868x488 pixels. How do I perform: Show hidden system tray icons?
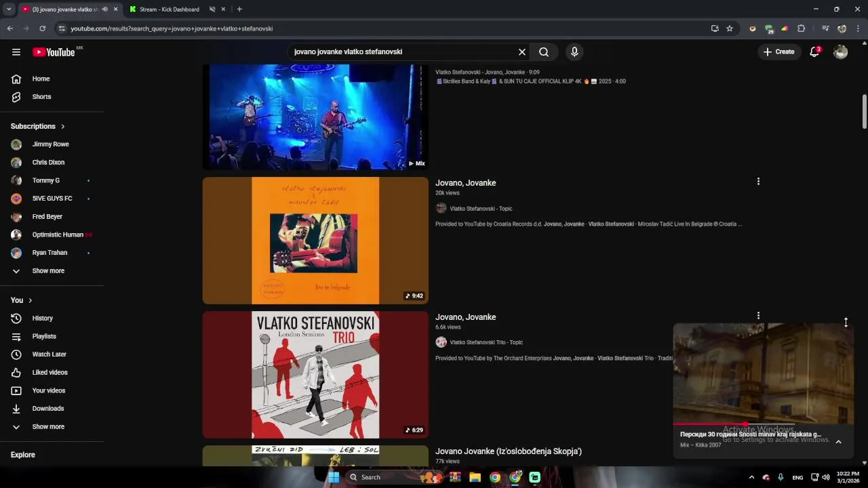pyautogui.click(x=751, y=477)
